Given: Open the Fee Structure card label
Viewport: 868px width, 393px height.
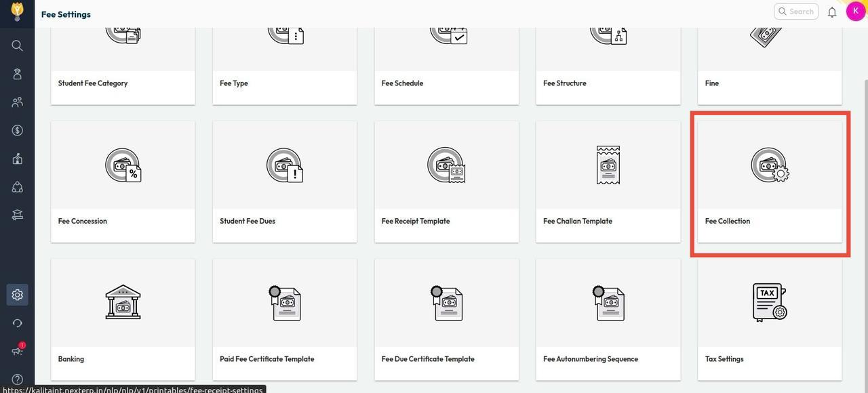Looking at the screenshot, I should click(565, 83).
